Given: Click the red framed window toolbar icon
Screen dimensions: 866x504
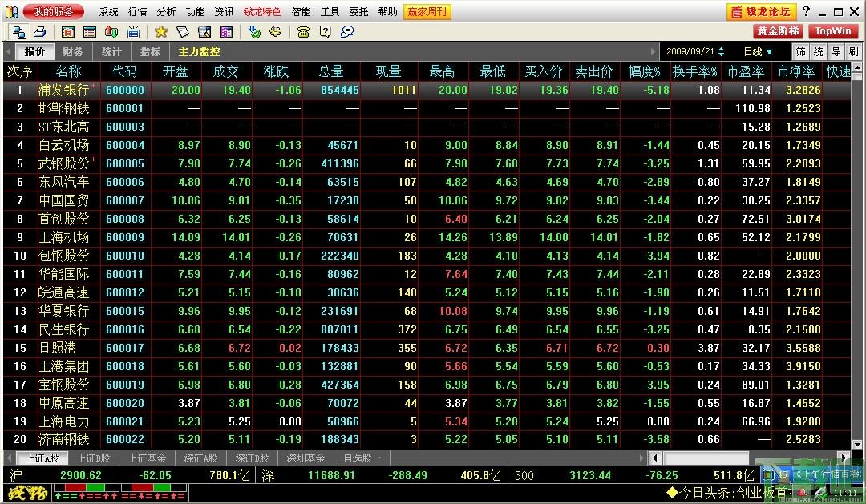Looking at the screenshot, I should [x=68, y=32].
